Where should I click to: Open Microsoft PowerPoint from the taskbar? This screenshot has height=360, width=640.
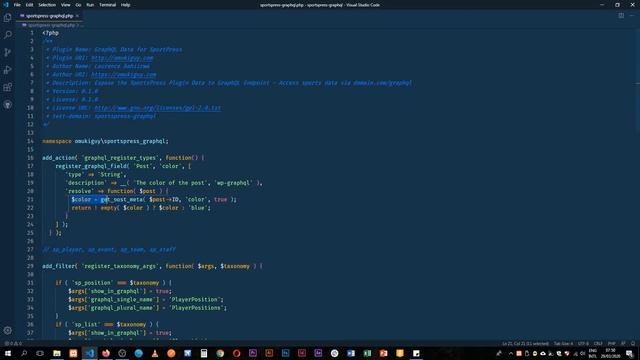pos(383,353)
